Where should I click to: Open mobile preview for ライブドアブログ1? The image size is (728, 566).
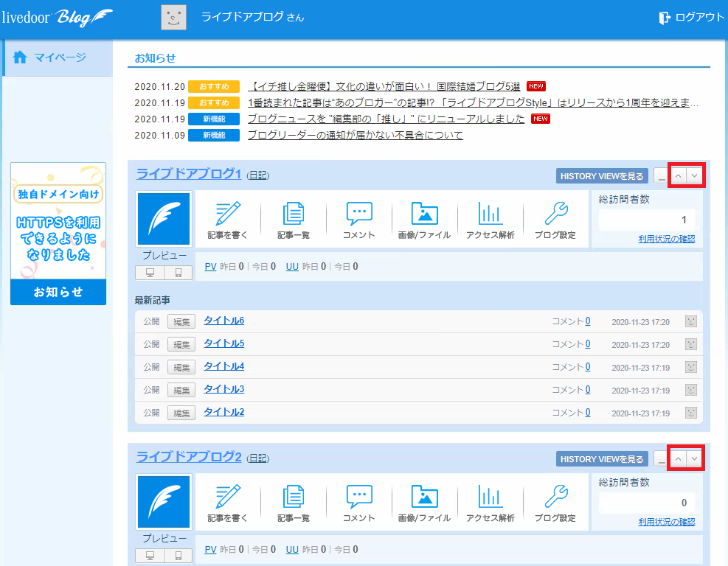178,273
